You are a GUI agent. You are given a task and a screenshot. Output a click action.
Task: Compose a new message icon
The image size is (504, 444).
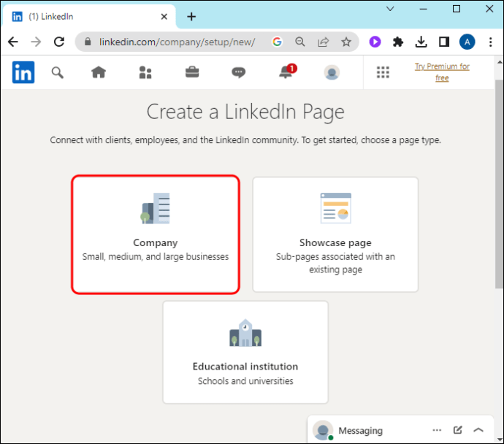tap(458, 430)
